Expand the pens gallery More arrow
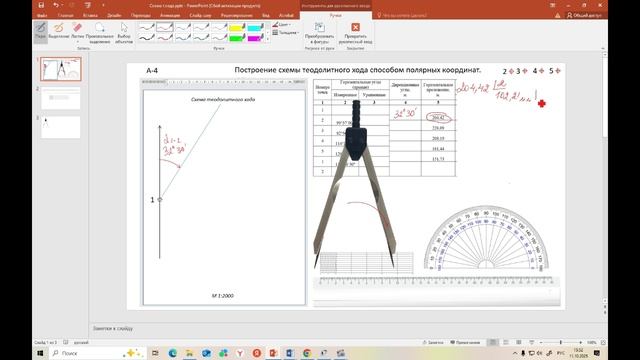Screen dimensions: 640x360 tap(267, 40)
